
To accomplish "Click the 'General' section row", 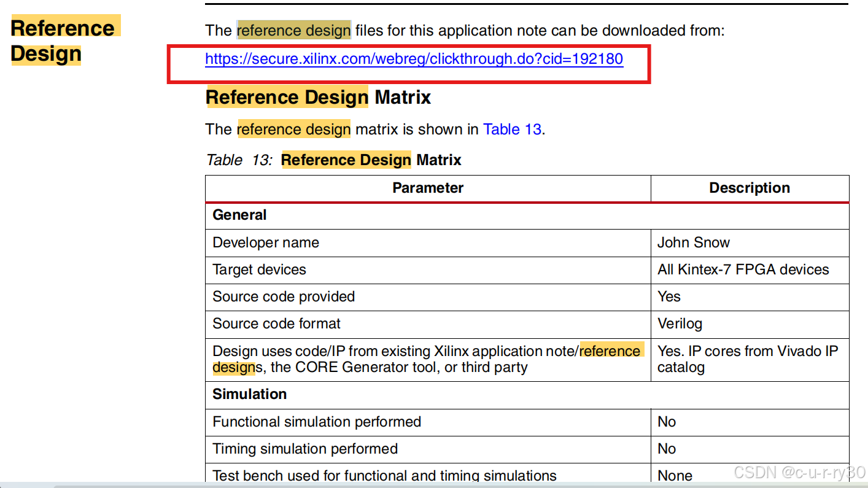I will pos(527,215).
